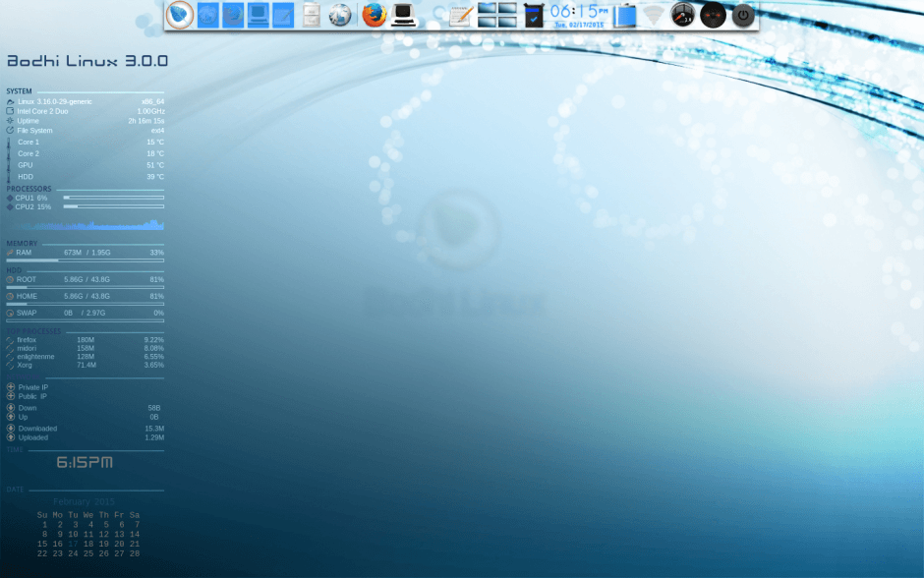924x578 pixels.
Task: Click the CPU frequency gauge gadget
Action: point(684,16)
